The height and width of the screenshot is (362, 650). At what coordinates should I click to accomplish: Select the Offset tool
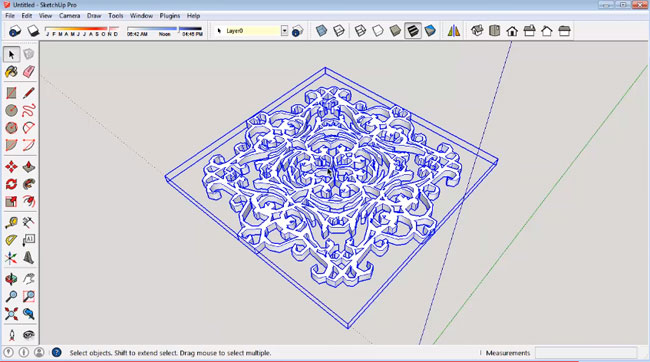(29, 202)
